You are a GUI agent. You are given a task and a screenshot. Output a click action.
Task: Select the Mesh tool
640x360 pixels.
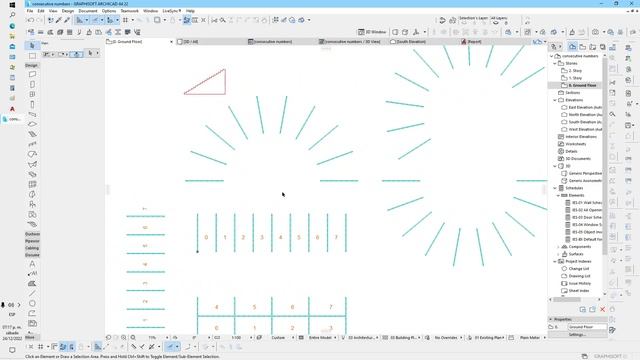pos(32,224)
